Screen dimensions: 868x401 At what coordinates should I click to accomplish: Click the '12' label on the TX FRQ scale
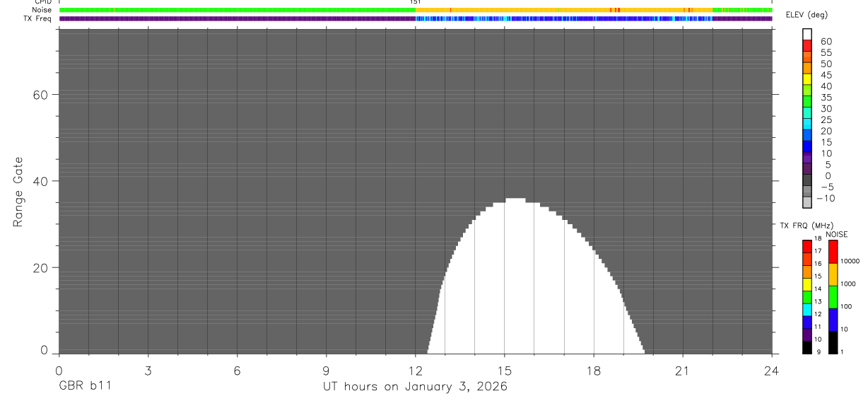[x=818, y=314]
